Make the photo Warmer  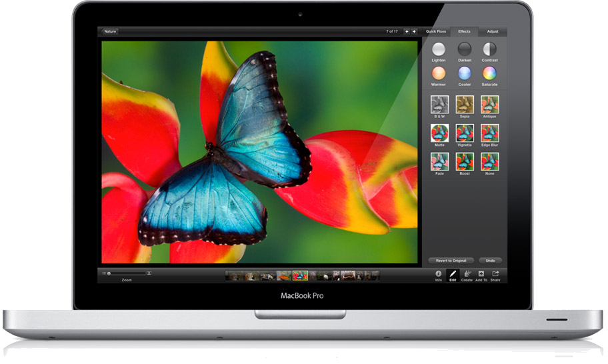coord(439,73)
